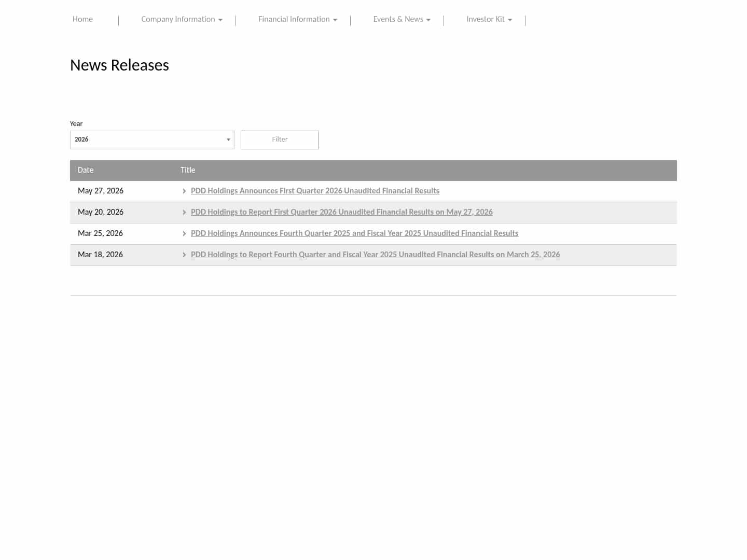Select the date May 27, 2026
Viewport: 747px width, 560px height.
[101, 191]
